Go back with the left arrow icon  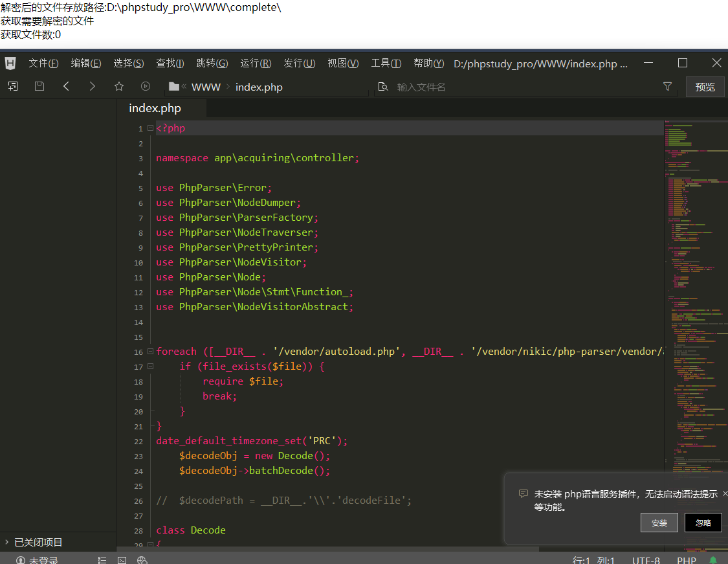pos(66,86)
